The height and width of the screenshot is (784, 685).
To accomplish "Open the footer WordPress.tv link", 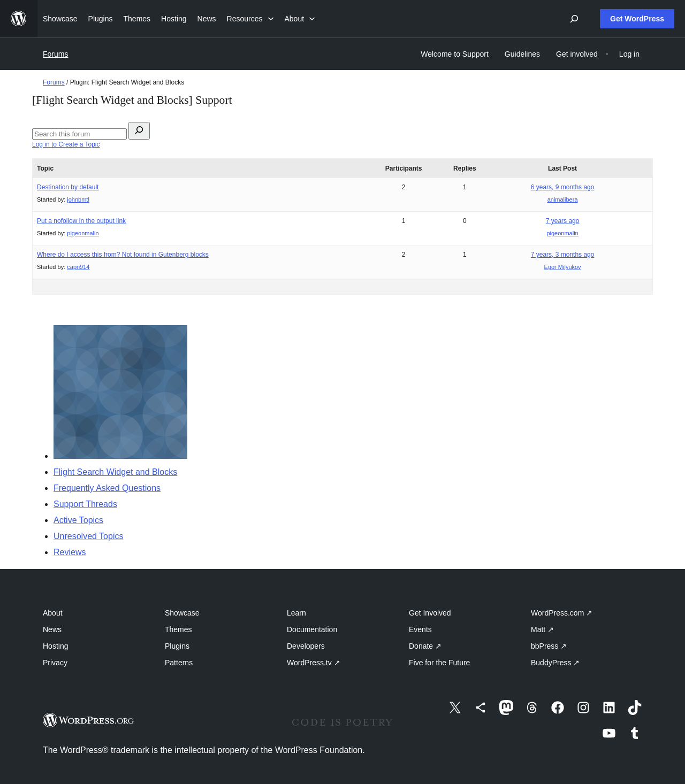I will point(314,663).
